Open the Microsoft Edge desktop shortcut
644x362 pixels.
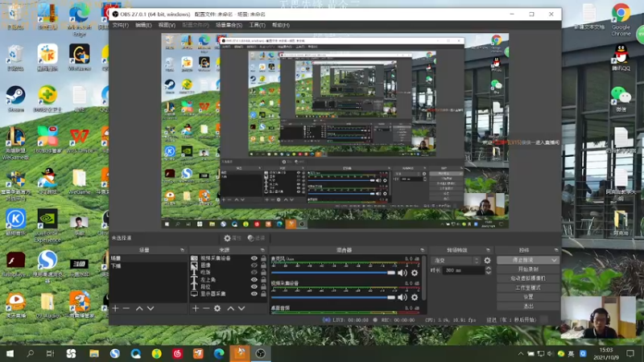tap(80, 21)
